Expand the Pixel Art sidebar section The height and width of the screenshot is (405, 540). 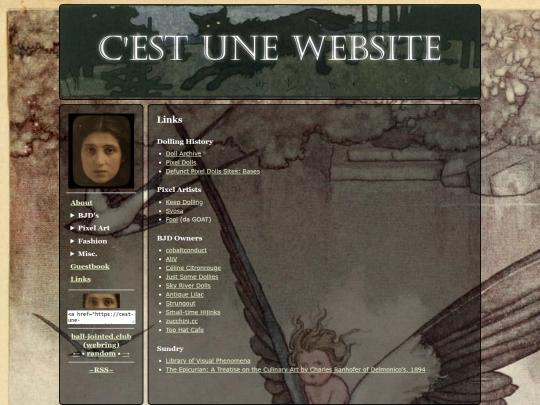[90, 228]
